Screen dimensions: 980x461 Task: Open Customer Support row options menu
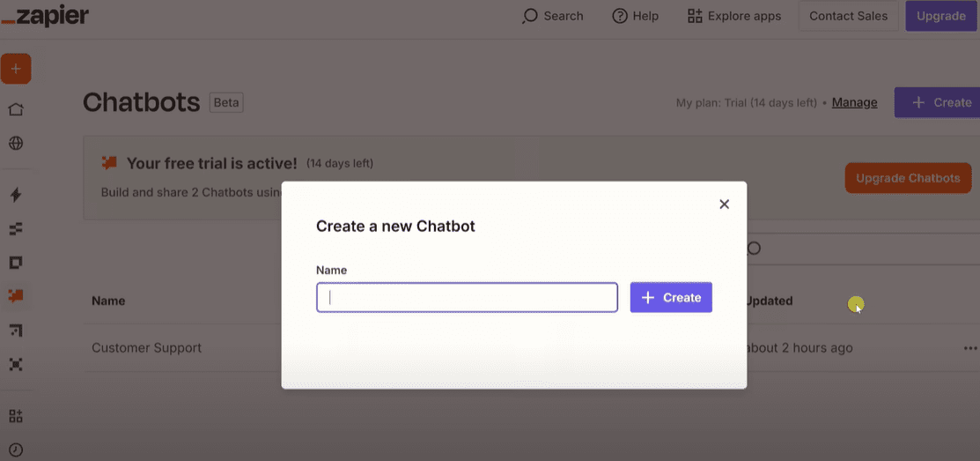(x=969, y=348)
